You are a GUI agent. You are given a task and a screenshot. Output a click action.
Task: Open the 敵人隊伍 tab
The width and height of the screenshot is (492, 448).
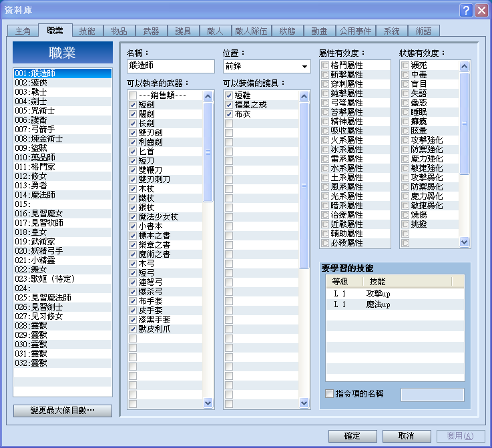[x=251, y=31]
